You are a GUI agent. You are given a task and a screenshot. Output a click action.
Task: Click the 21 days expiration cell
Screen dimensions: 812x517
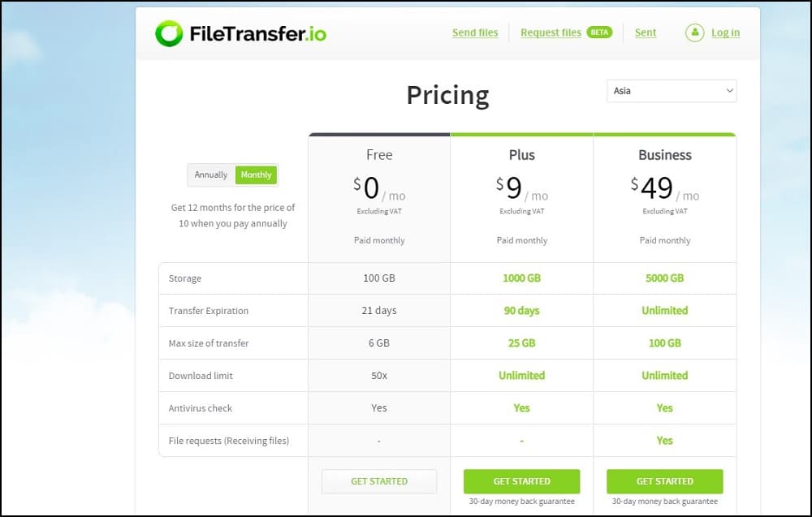[379, 311]
